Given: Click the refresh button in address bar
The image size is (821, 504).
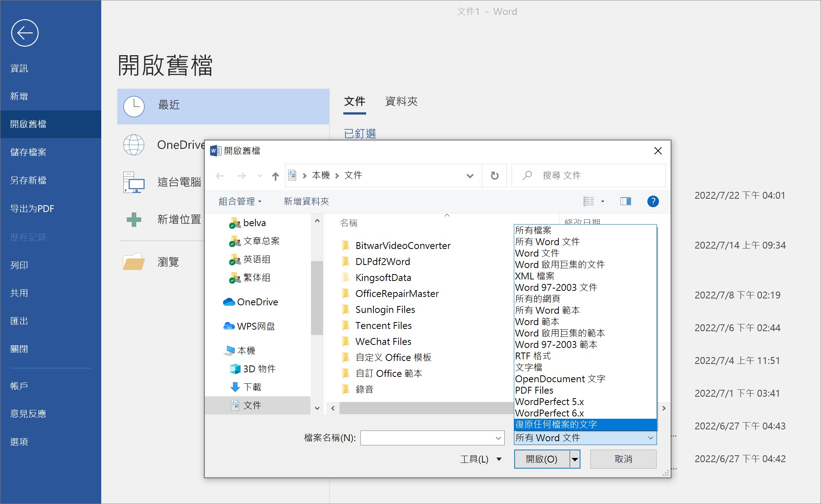Looking at the screenshot, I should (x=494, y=175).
